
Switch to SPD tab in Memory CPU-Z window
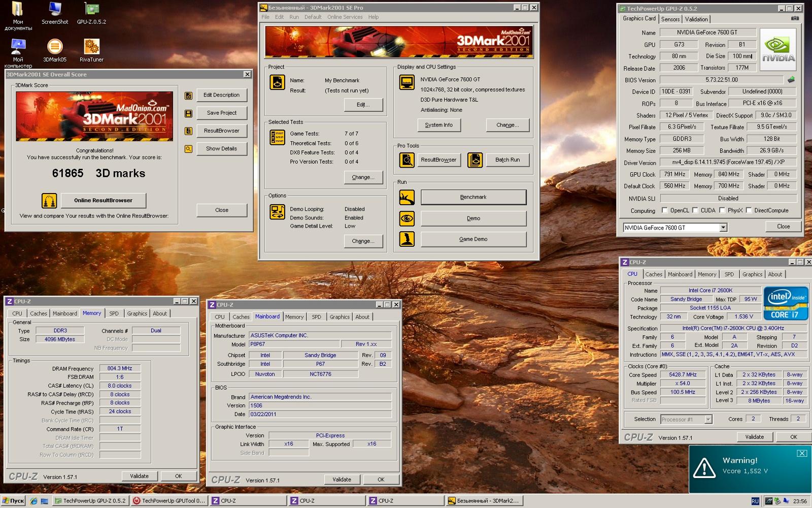click(x=114, y=313)
